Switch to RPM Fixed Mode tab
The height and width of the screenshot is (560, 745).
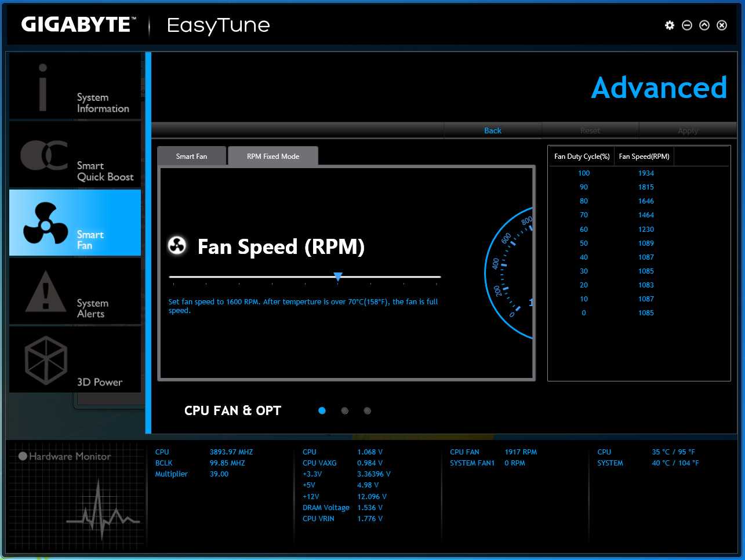pos(273,157)
